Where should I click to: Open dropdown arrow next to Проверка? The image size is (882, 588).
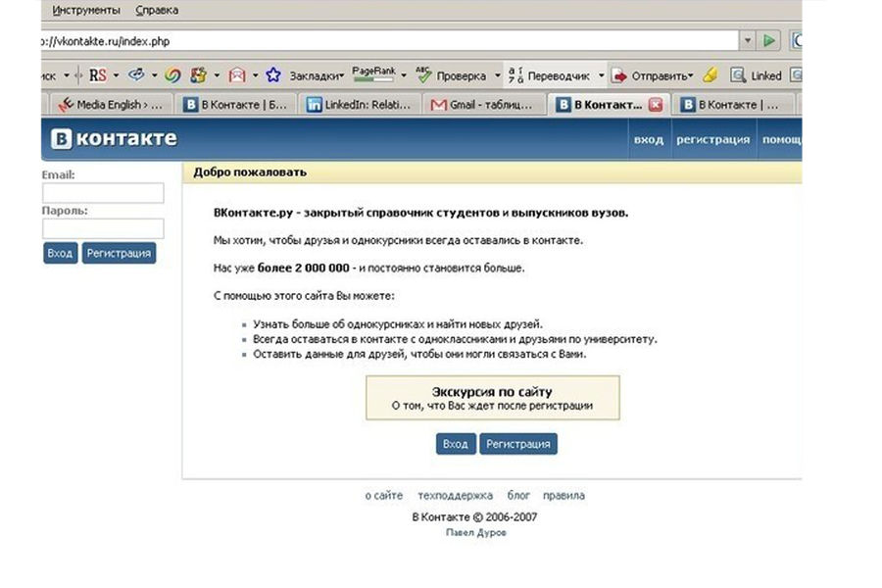tap(497, 75)
